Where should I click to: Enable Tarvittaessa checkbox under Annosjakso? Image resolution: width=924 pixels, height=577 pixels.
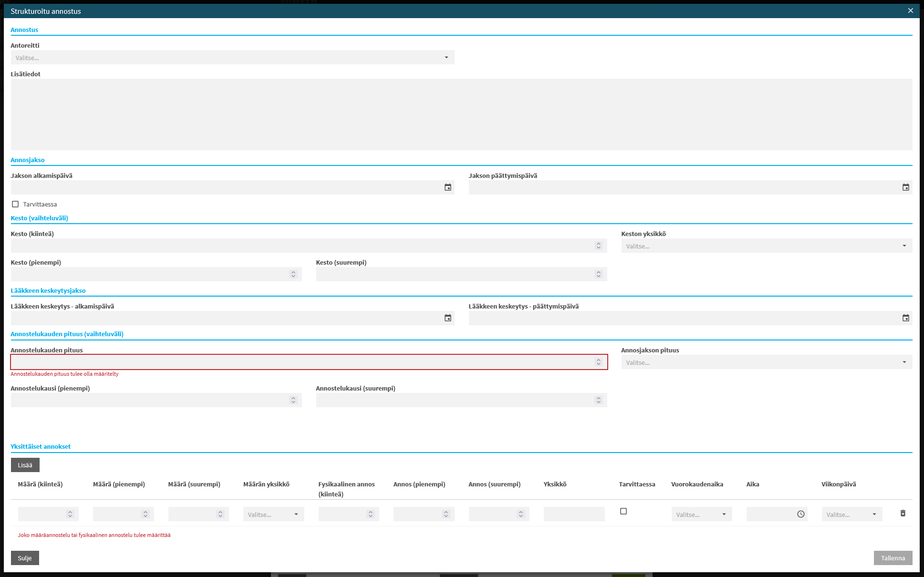[15, 204]
